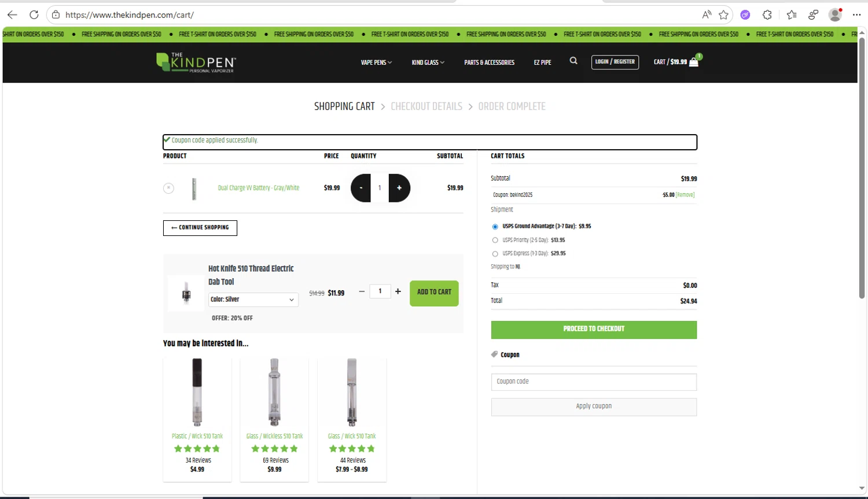Click the Cart / $19.99 header text
The width and height of the screenshot is (868, 499).
(x=670, y=62)
